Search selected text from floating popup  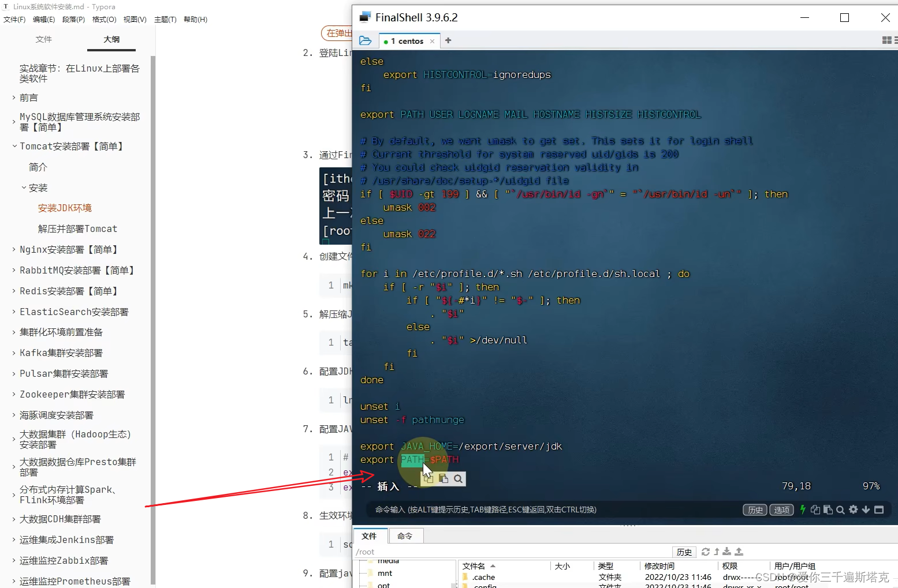click(x=458, y=478)
